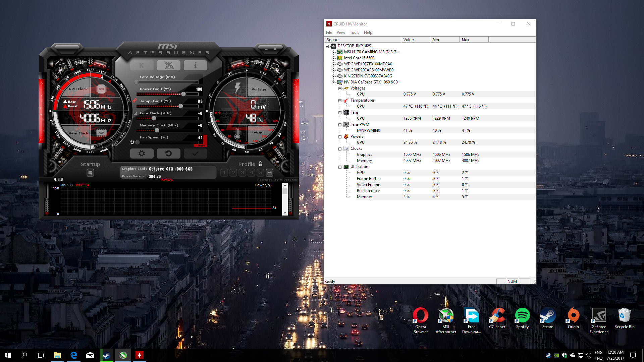Screen dimensions: 644x362
Task: Click the Kombustor K button in Afterburner
Action: pos(142,65)
